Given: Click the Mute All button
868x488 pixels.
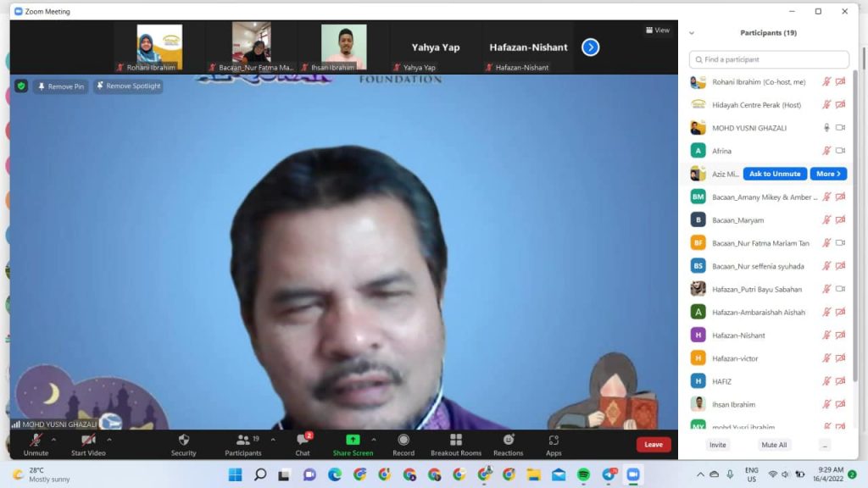Looking at the screenshot, I should coord(774,445).
